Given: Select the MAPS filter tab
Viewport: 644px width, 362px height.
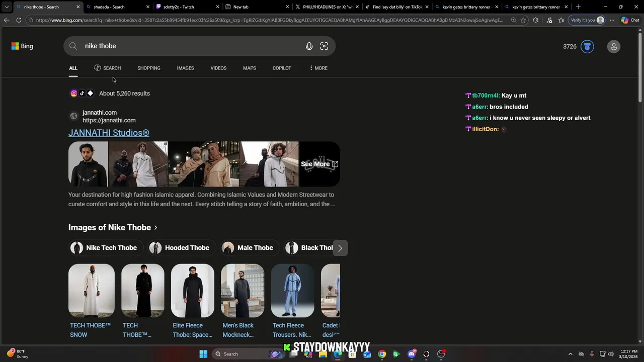Looking at the screenshot, I should pyautogui.click(x=250, y=68).
